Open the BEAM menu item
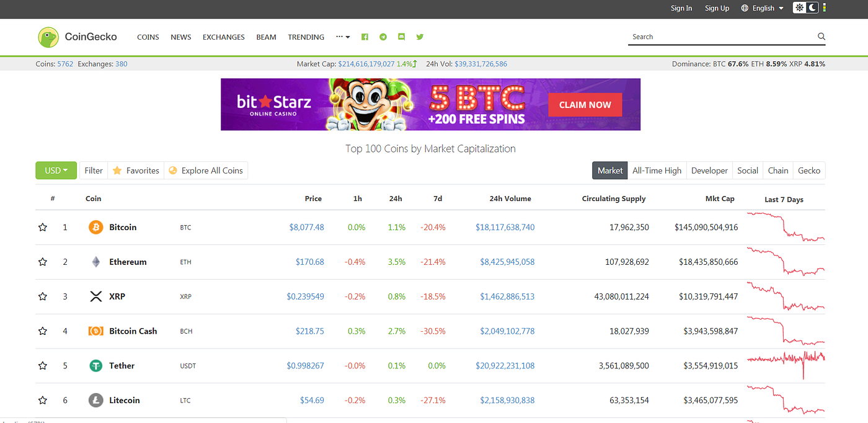Viewport: 868px width, 423px height. point(267,37)
